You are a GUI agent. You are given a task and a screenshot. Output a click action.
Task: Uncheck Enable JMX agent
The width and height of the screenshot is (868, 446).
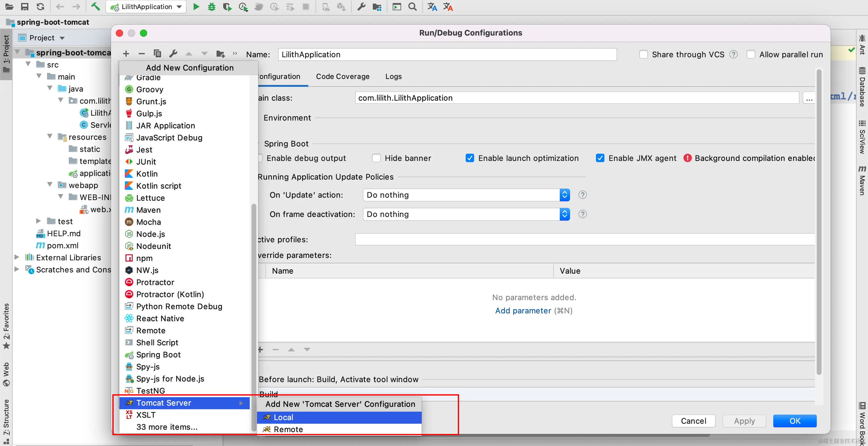(600, 158)
